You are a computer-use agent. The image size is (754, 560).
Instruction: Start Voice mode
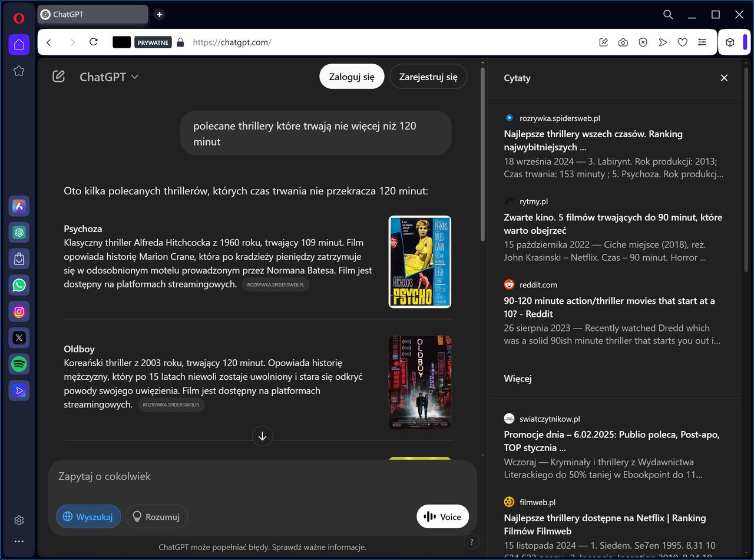[442, 516]
